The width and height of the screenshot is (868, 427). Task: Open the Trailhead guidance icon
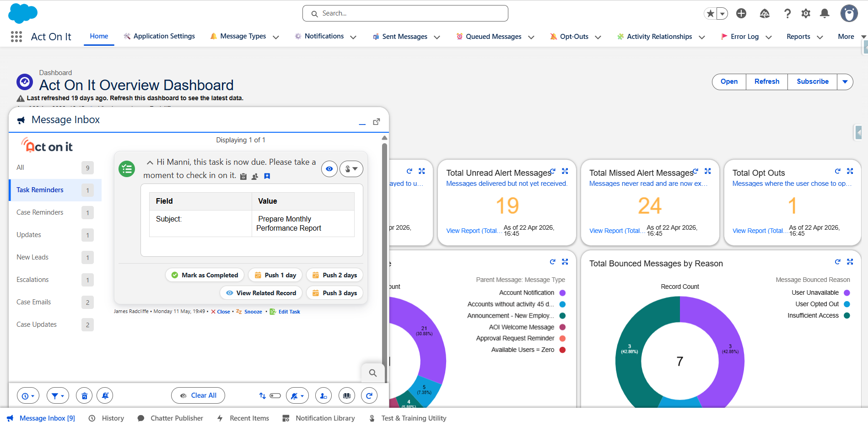[765, 14]
